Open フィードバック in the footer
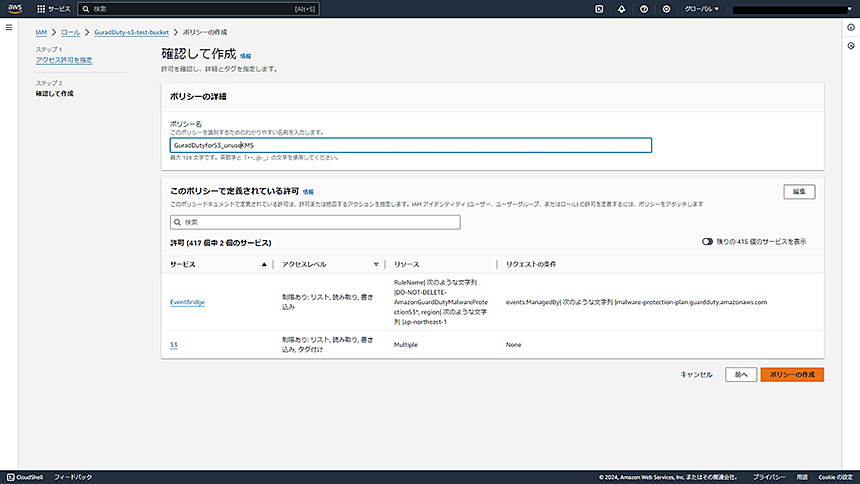This screenshot has width=860, height=484. coord(73,477)
